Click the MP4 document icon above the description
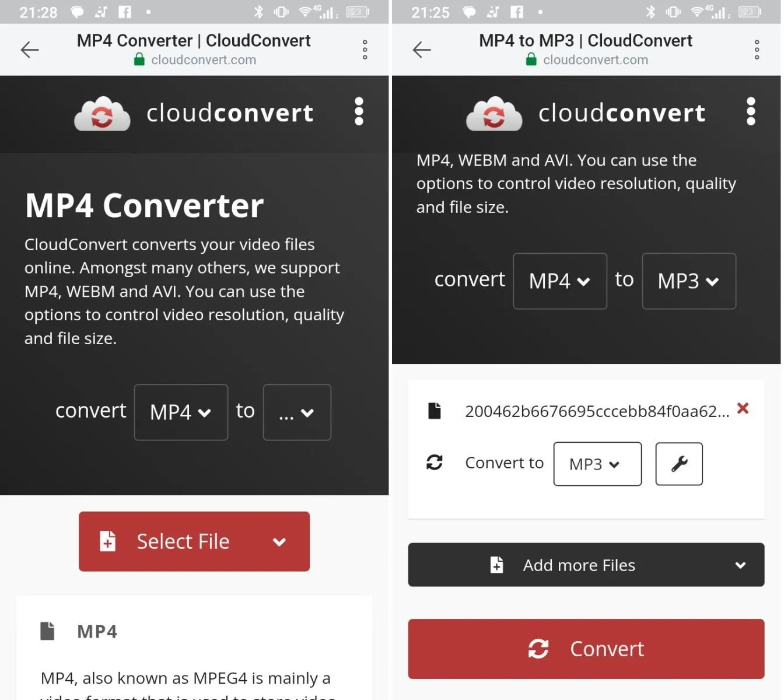 [48, 630]
